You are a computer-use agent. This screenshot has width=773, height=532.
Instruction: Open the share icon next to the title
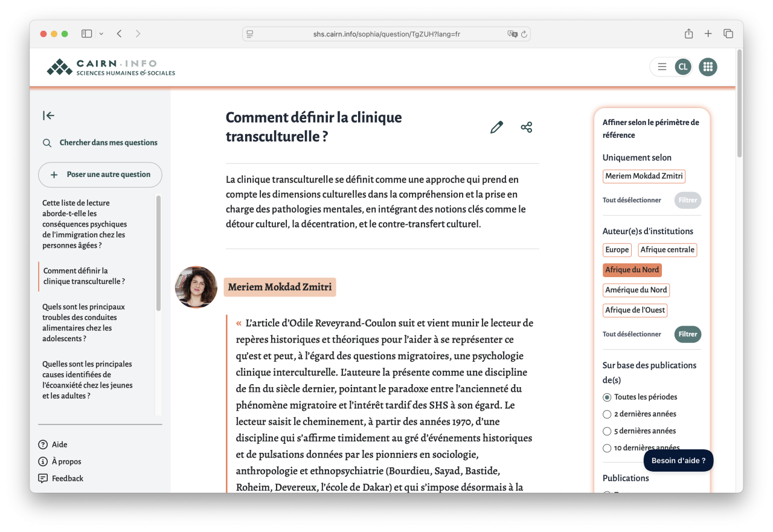click(526, 127)
